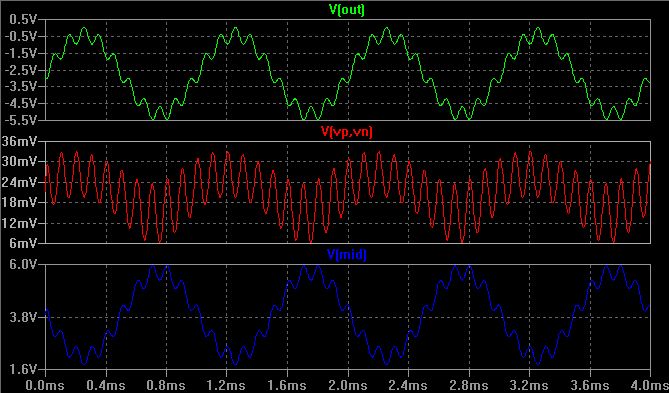This screenshot has width=669, height=393.
Task: Click the V(mid) trace label
Action: [x=346, y=255]
